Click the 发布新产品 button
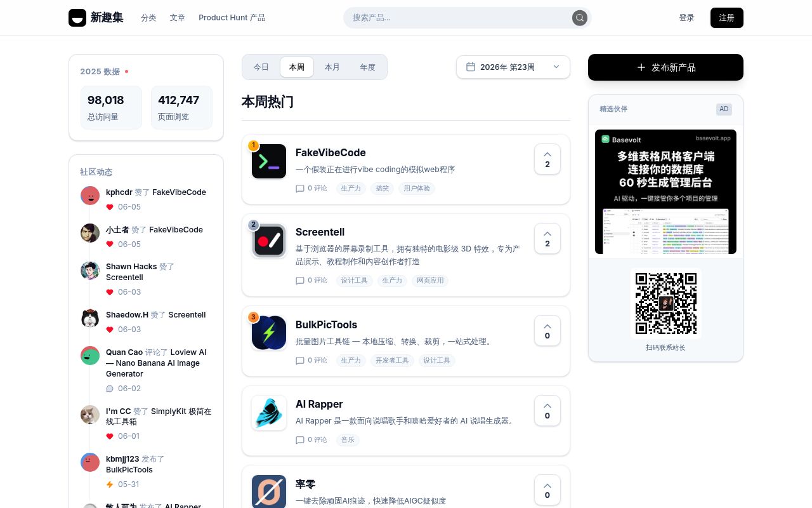This screenshot has height=508, width=812. click(665, 67)
